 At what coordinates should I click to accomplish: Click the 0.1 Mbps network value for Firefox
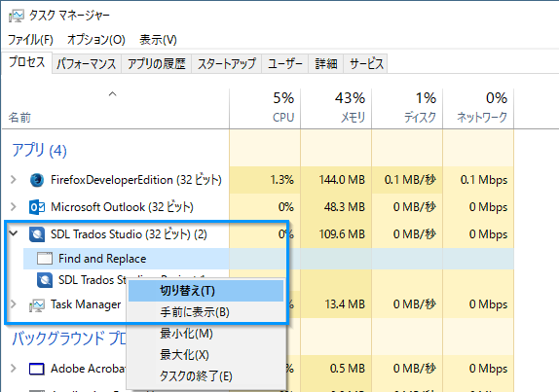[x=483, y=180]
